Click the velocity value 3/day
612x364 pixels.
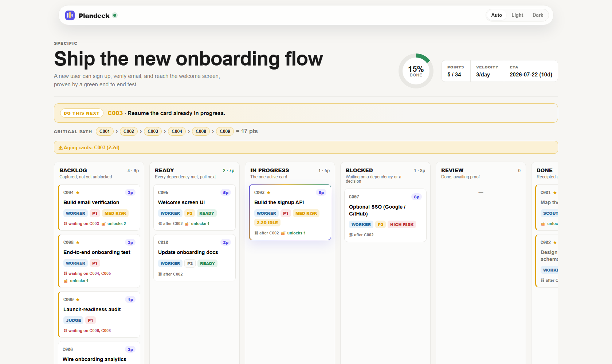click(x=483, y=75)
